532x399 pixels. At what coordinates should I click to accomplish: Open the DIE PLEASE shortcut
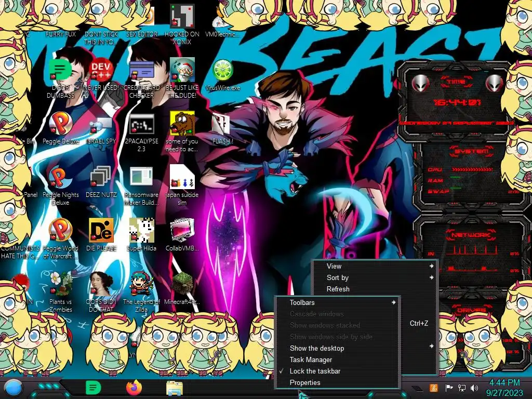coord(101,230)
